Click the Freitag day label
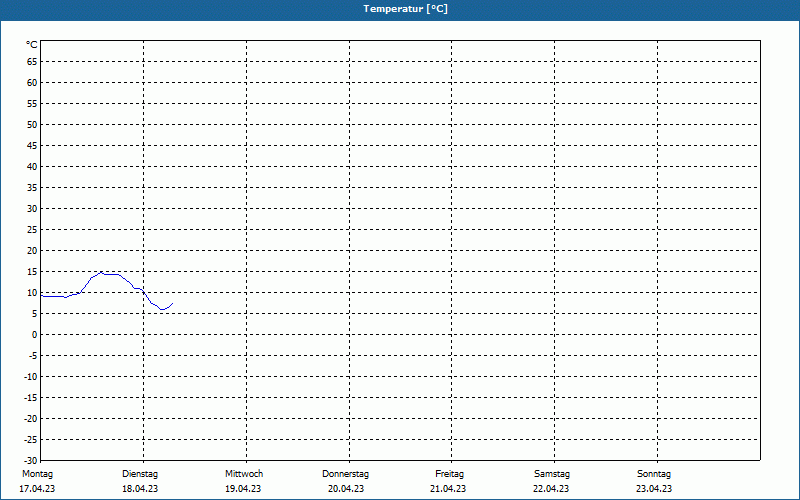800x500 pixels. pos(449,474)
